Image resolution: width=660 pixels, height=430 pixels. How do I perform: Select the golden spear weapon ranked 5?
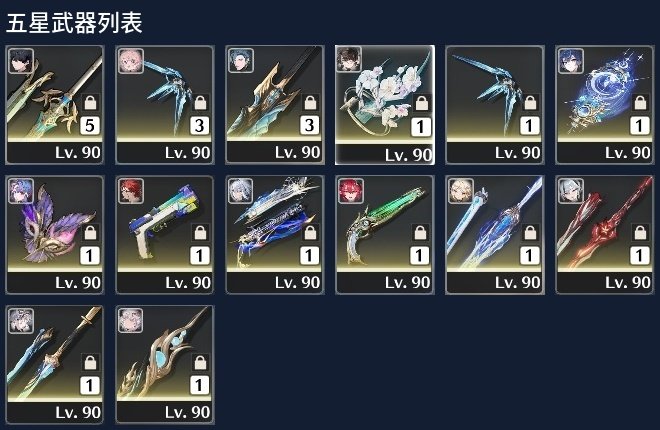55,105
